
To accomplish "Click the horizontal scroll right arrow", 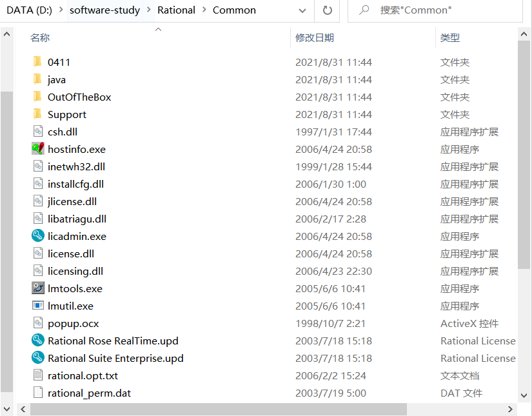I will coord(510,409).
